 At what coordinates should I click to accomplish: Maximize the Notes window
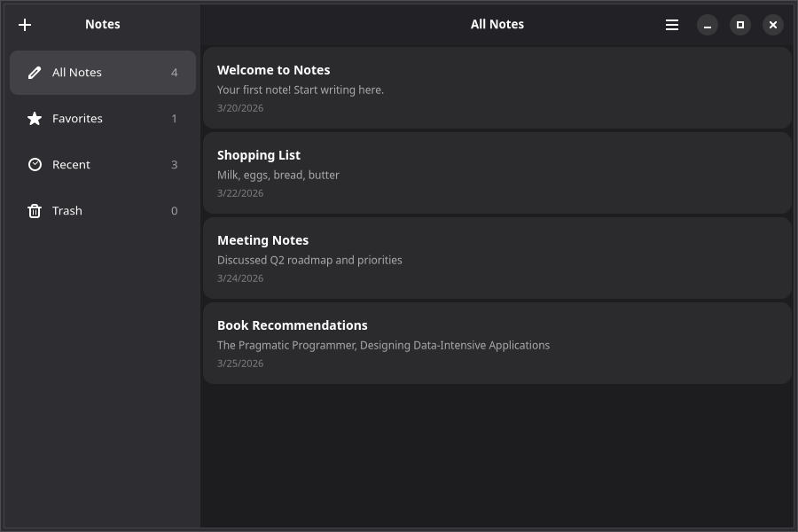click(x=740, y=25)
